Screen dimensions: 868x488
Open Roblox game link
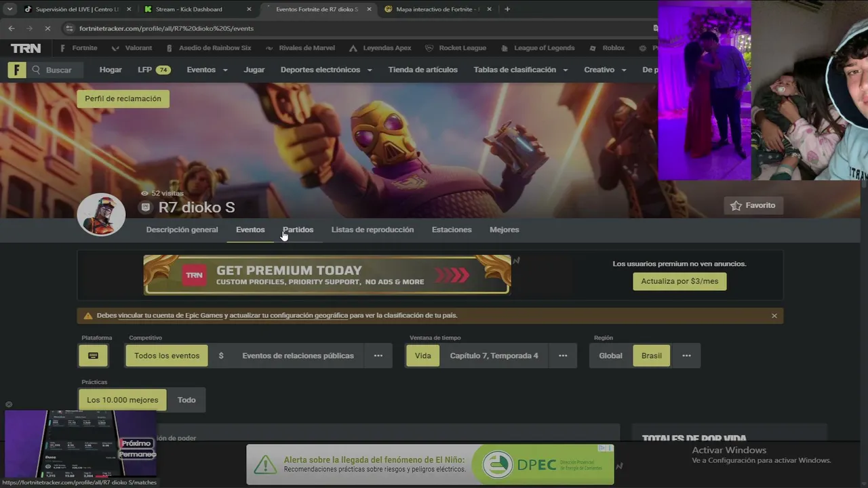607,48
